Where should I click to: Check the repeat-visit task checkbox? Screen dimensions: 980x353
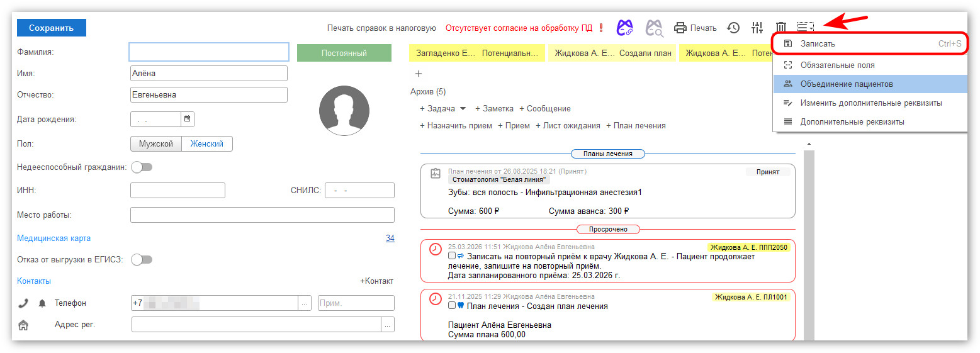pos(452,257)
